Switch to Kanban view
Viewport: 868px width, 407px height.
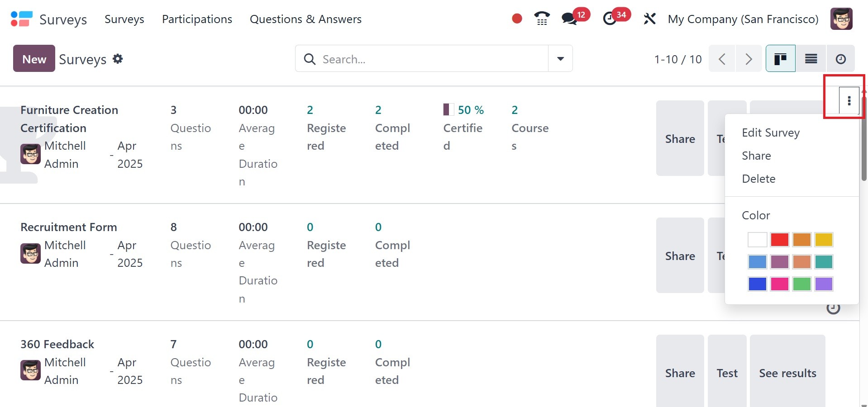780,59
